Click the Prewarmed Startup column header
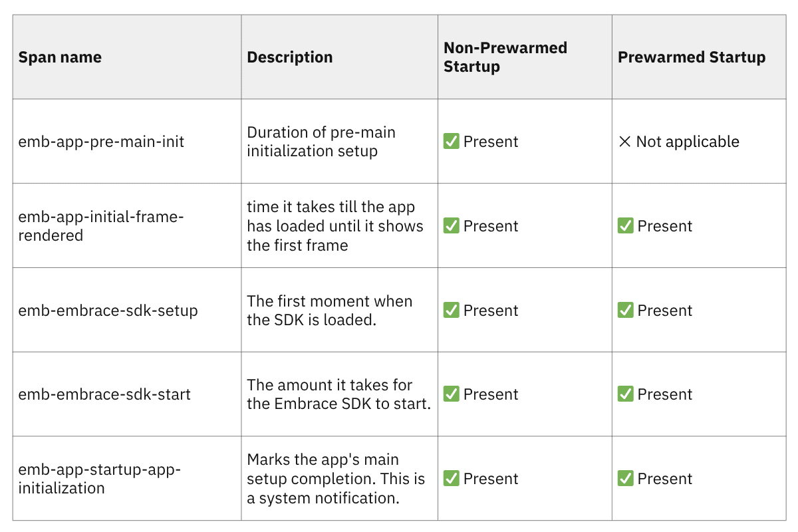Image resolution: width=798 pixels, height=532 pixels. (692, 57)
